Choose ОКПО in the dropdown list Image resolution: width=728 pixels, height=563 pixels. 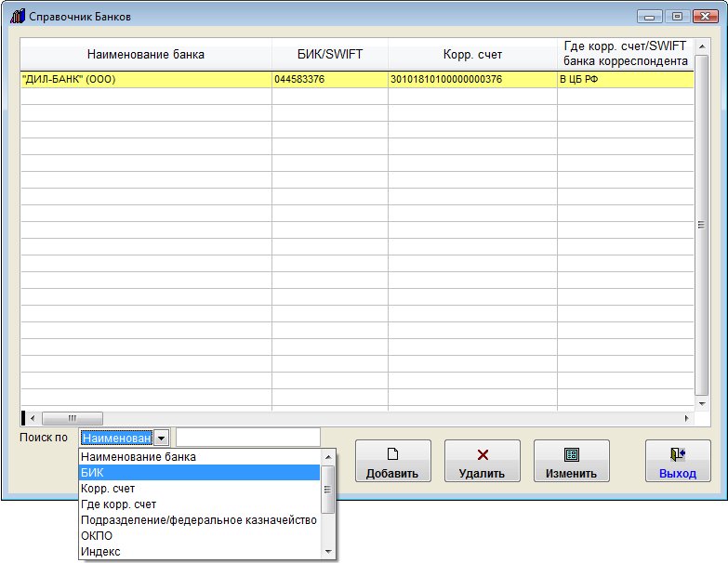click(200, 536)
